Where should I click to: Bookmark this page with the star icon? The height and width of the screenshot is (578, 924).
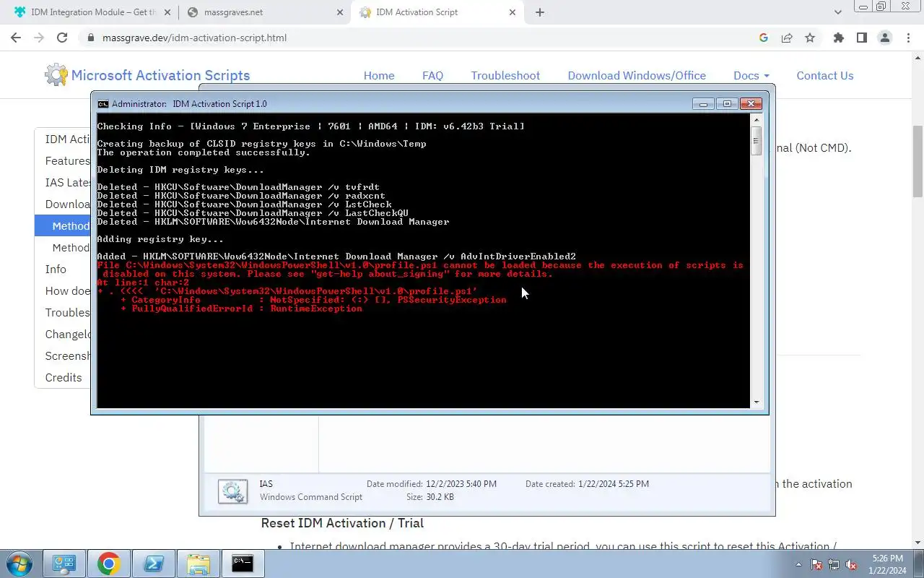[x=810, y=38]
